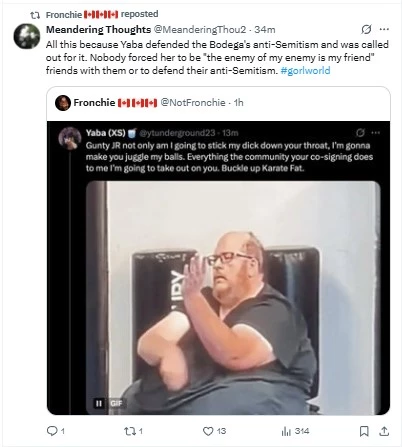This screenshot has height=447, width=402.
Task: Click the Grok icon on Yaba's tweet
Action: (360, 133)
